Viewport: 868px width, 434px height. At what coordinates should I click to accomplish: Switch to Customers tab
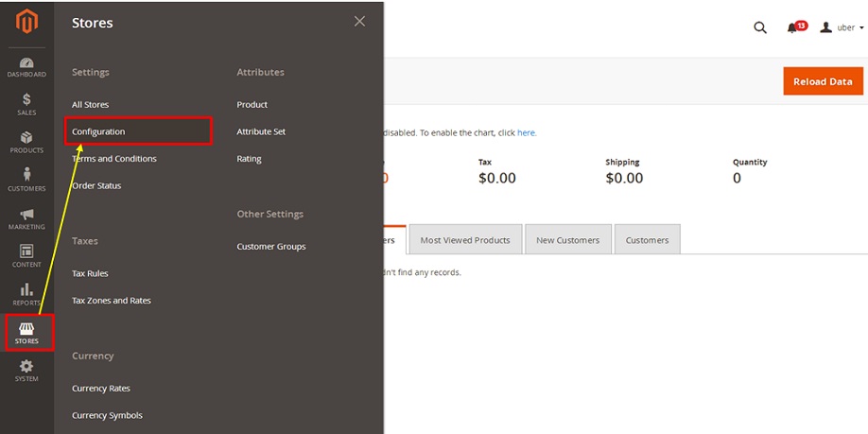(x=647, y=240)
